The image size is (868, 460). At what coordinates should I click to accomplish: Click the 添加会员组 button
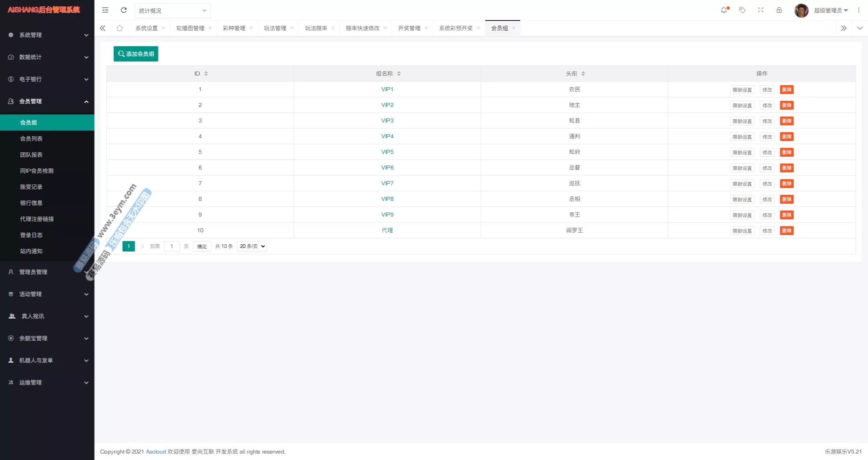[x=136, y=54]
